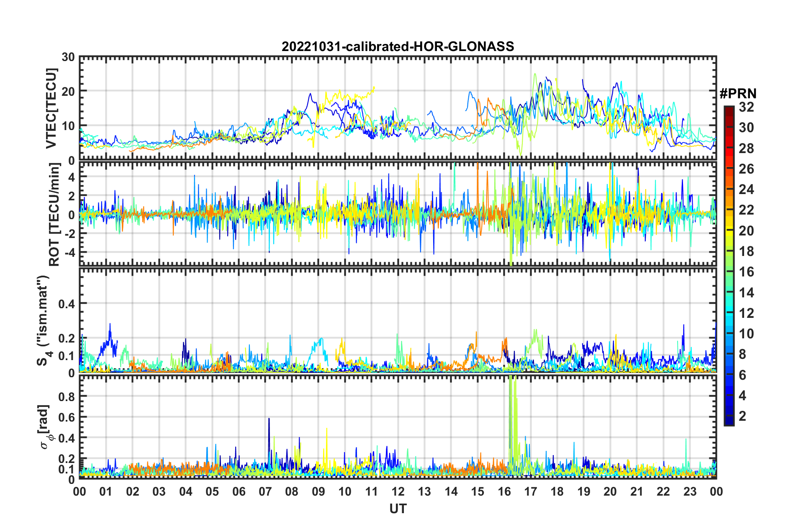
Task: Click inside the σφ phase scintillation panel
Action: pos(398,427)
